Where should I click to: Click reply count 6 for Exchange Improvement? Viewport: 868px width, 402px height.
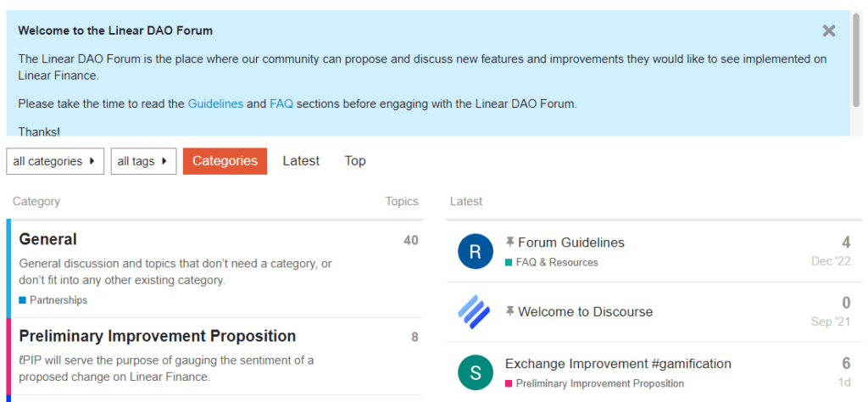(x=847, y=363)
